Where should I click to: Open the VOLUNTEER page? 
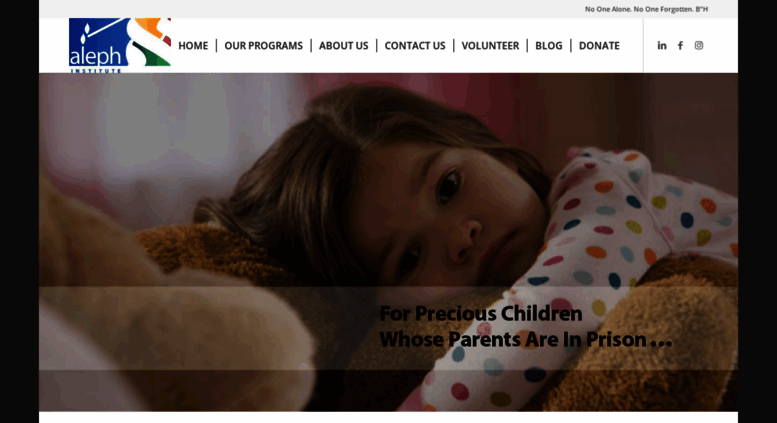click(x=490, y=46)
